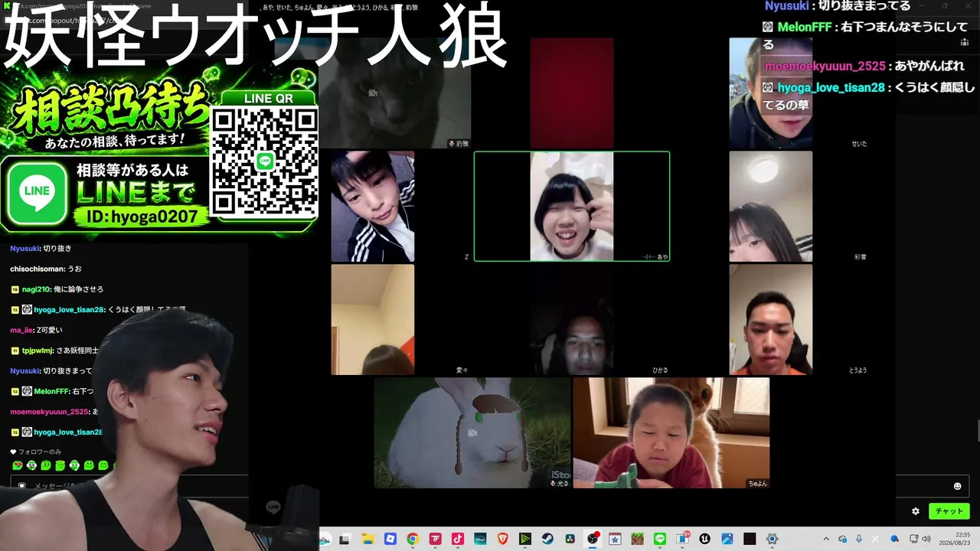The width and height of the screenshot is (980, 551).
Task: Send message with the green チャット button
Action: [949, 511]
